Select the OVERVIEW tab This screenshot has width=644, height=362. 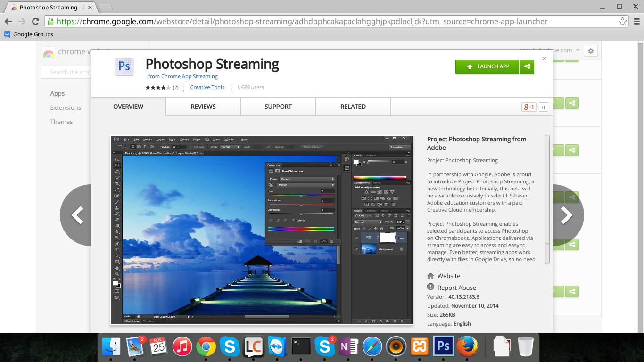(128, 107)
